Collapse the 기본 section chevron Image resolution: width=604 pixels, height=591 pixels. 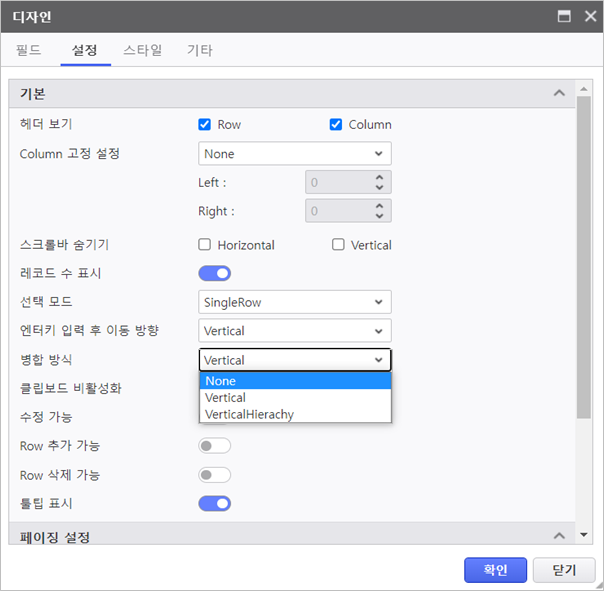(558, 93)
